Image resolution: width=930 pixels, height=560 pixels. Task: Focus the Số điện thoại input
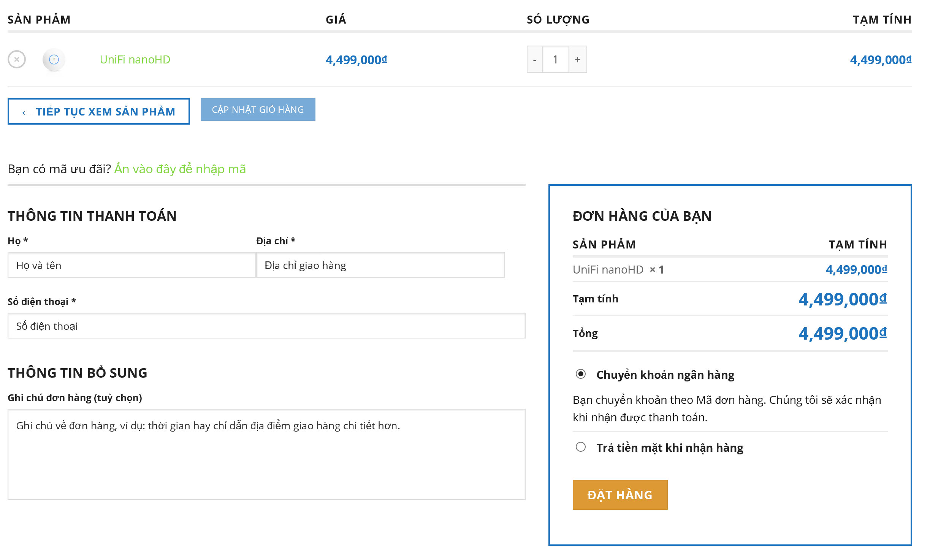pos(266,326)
